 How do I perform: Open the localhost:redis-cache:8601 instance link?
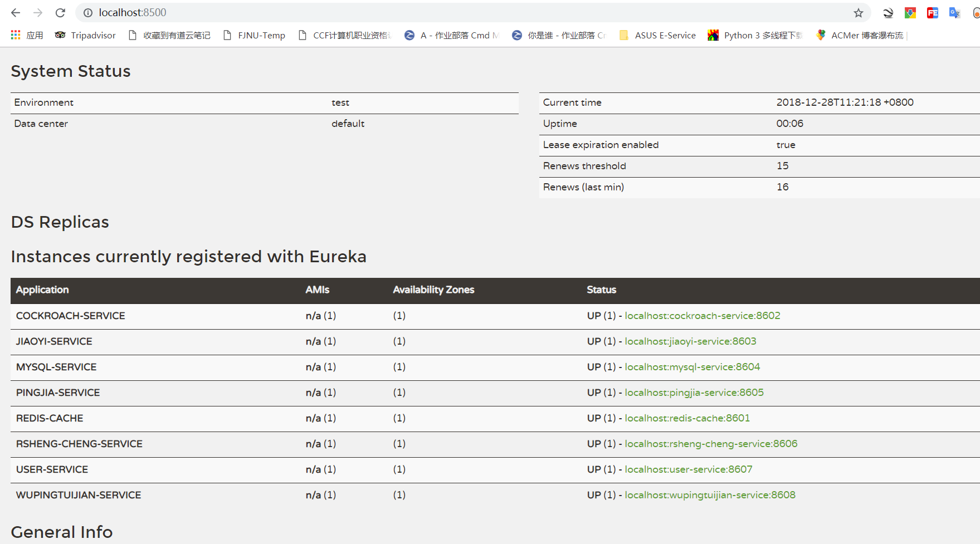pos(687,418)
